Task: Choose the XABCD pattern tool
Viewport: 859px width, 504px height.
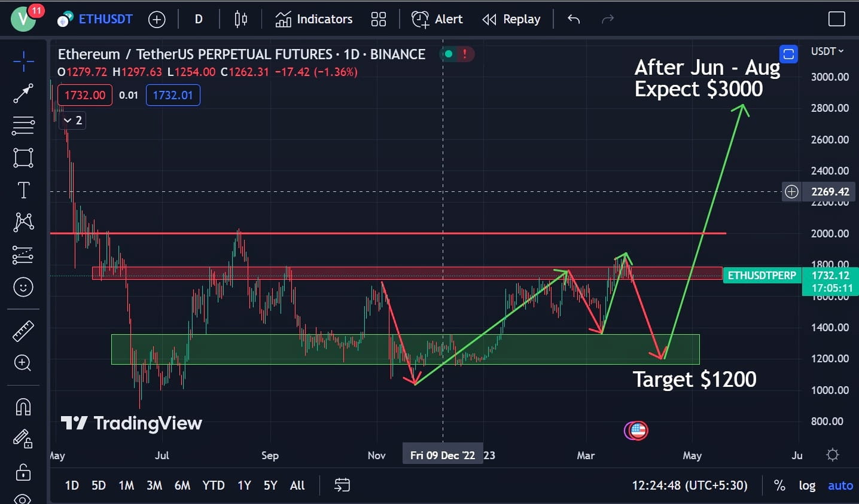Action: 23,222
